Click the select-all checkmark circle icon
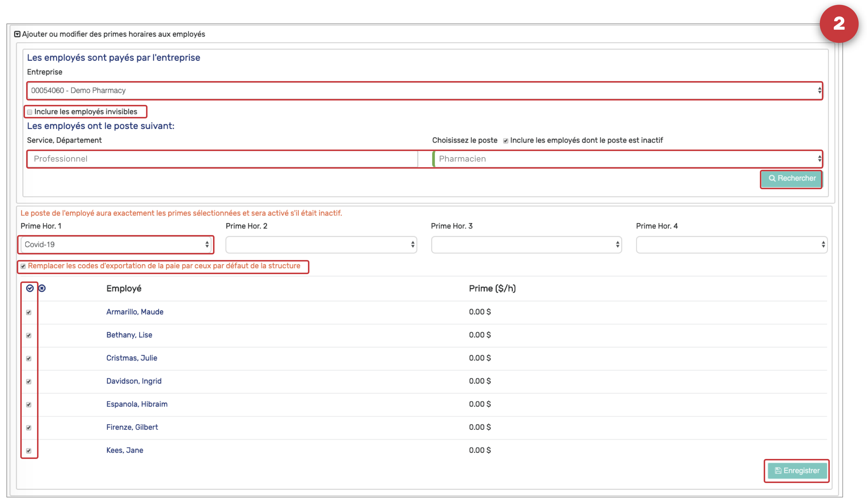 [30, 288]
